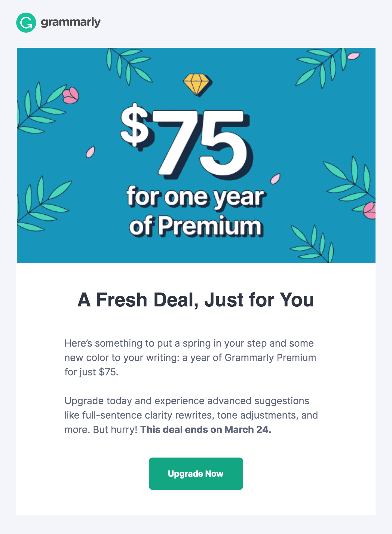392x534 pixels.
Task: Click the yellow diamond Premium icon
Action: coord(197,85)
